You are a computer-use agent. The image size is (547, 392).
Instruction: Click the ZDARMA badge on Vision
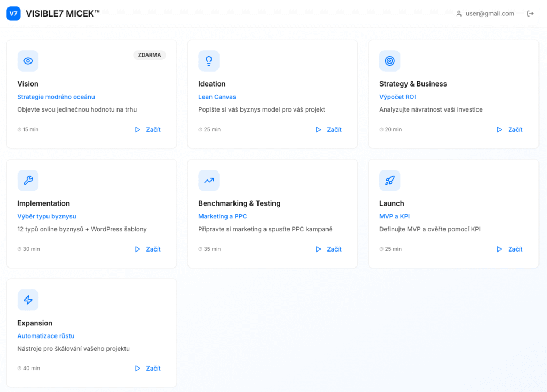150,55
